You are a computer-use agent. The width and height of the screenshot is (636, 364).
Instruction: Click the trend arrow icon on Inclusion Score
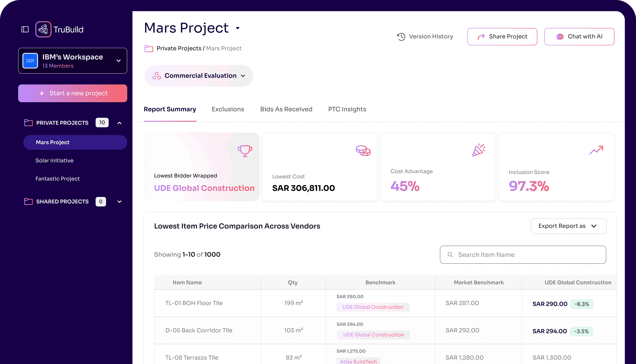(x=596, y=150)
